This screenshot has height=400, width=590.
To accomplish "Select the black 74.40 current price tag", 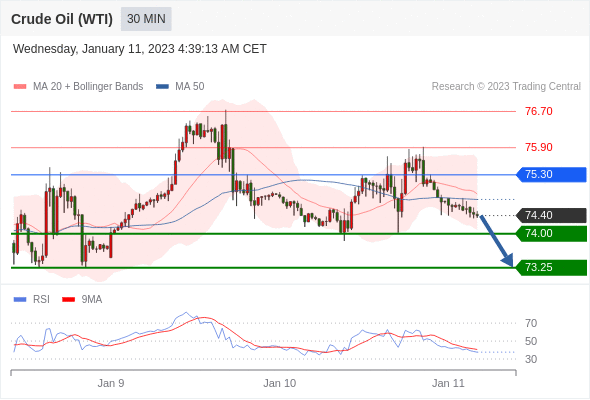I will (552, 216).
